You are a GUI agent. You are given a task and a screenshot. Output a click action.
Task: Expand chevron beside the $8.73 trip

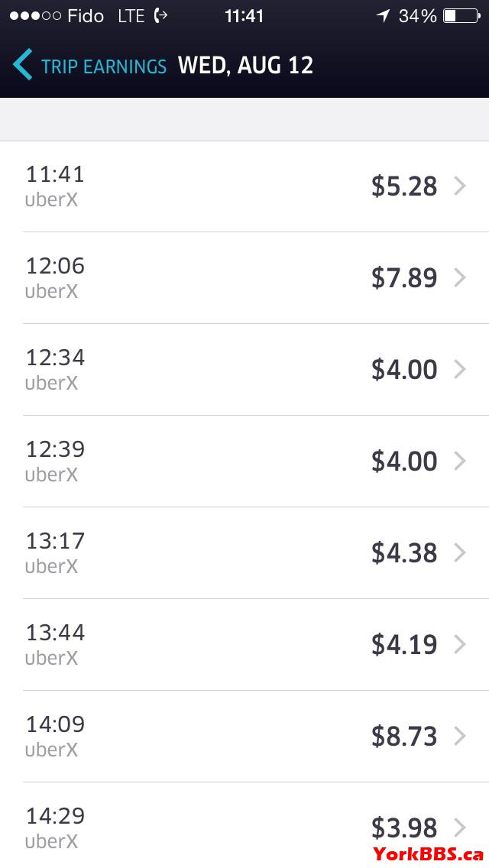(x=460, y=737)
